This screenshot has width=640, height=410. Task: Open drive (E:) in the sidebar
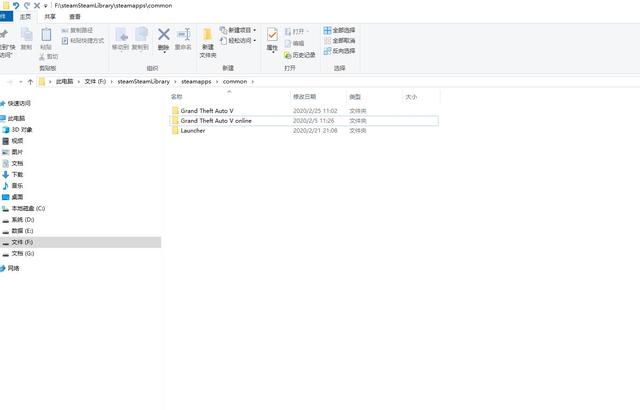pyautogui.click(x=22, y=231)
